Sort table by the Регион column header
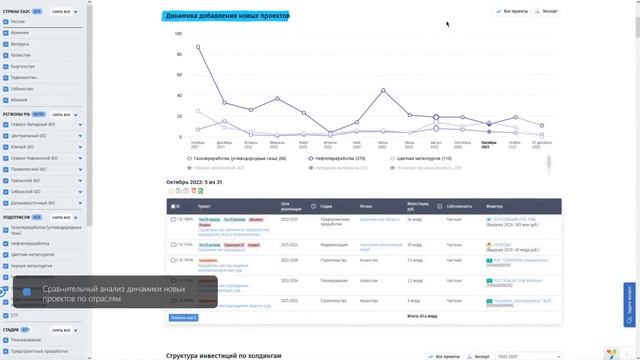 click(x=366, y=207)
